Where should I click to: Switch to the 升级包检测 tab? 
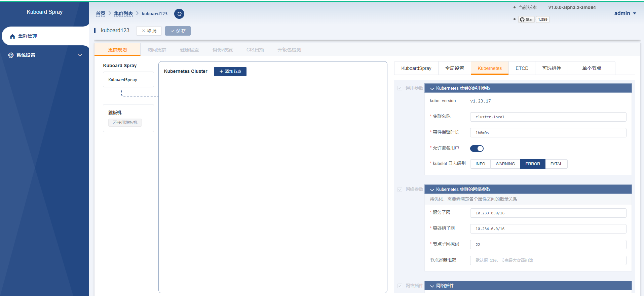(x=289, y=50)
